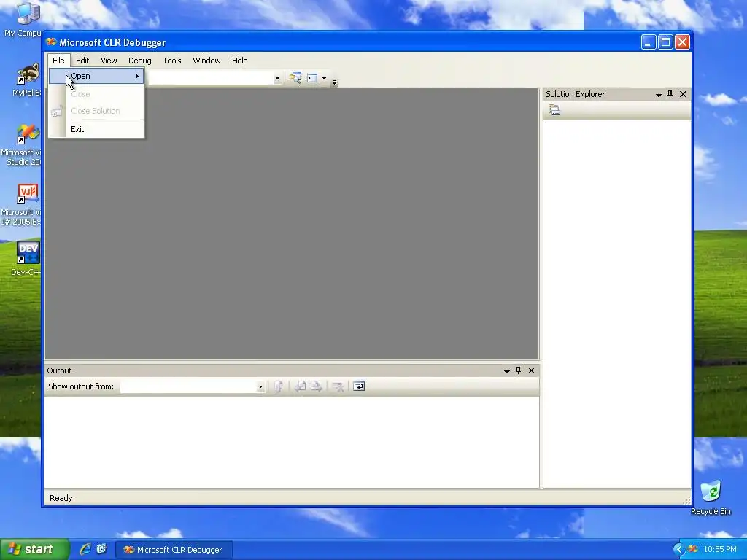Toggle auto-hide pin on Output panel
The image size is (747, 560).
[x=519, y=370]
